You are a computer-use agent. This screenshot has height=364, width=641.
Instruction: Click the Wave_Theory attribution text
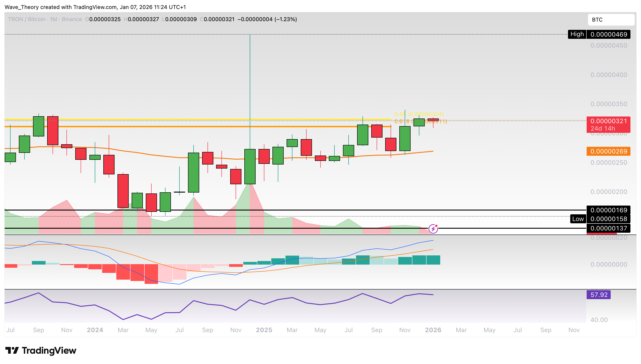click(x=21, y=7)
